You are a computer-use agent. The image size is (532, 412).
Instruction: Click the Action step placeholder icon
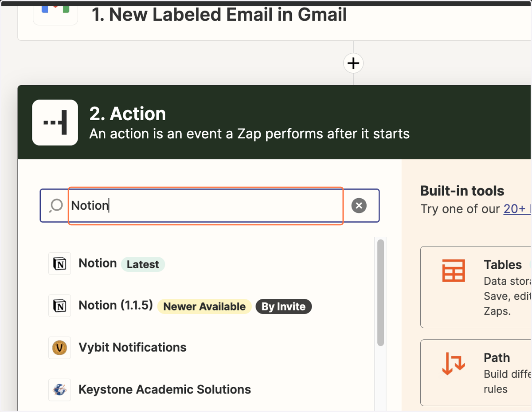55,122
